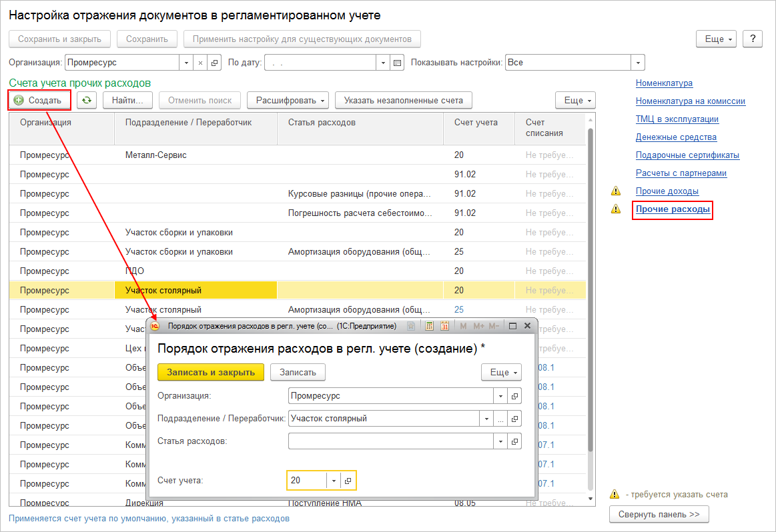Open the Подразделение record in dialog
The height and width of the screenshot is (532, 776).
[514, 419]
